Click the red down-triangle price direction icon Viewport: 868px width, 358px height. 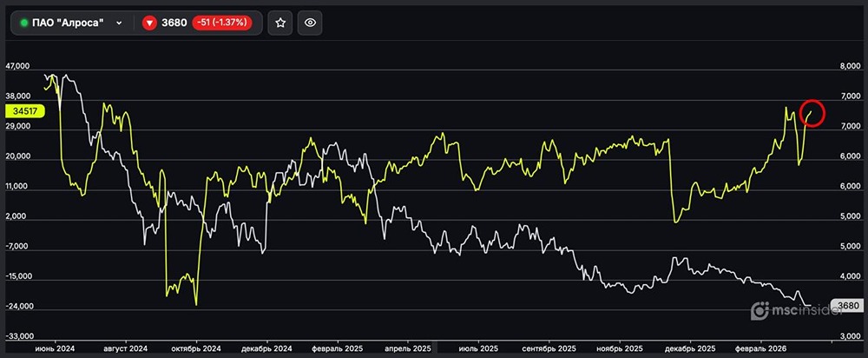(x=149, y=23)
